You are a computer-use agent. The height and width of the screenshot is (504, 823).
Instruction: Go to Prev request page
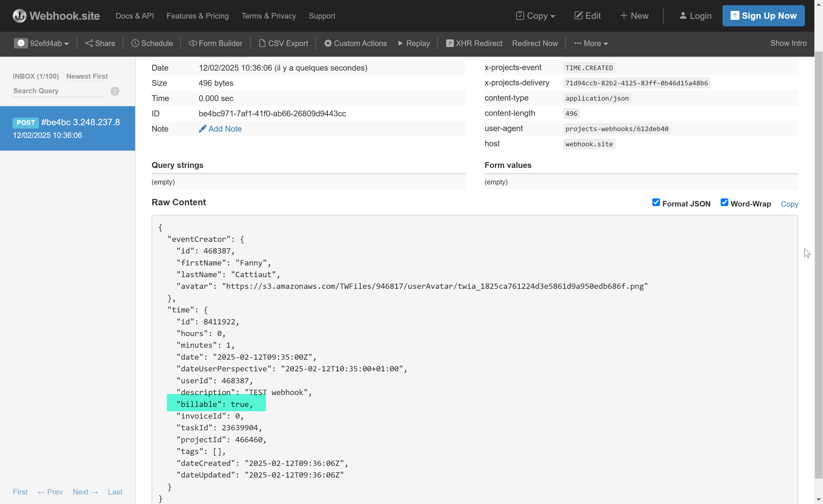pos(50,492)
